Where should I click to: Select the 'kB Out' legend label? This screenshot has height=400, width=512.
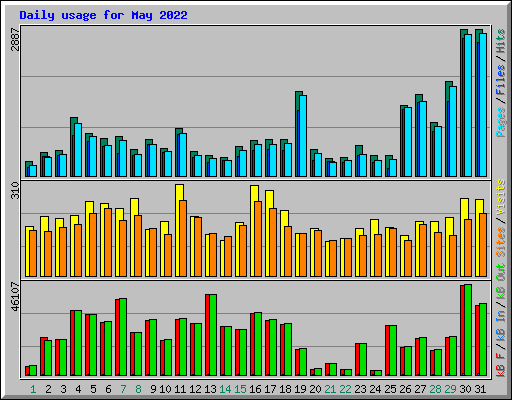coord(501,282)
